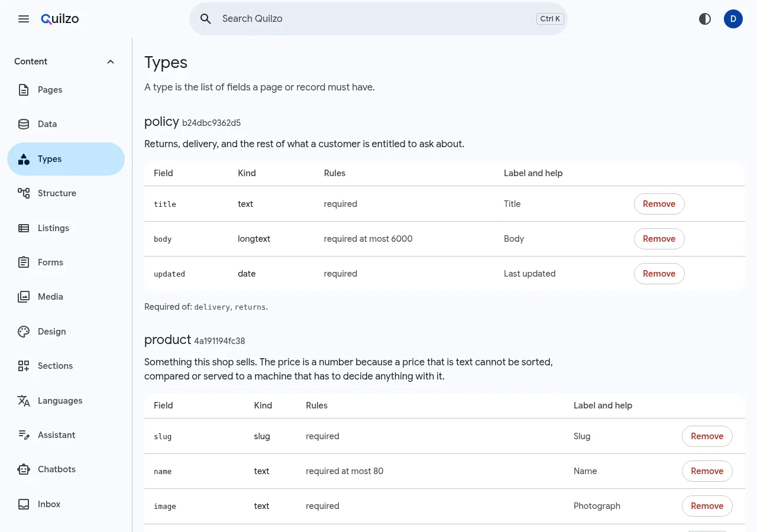Remove the updated field from policy
This screenshot has height=532, width=757.
pyautogui.click(x=659, y=274)
